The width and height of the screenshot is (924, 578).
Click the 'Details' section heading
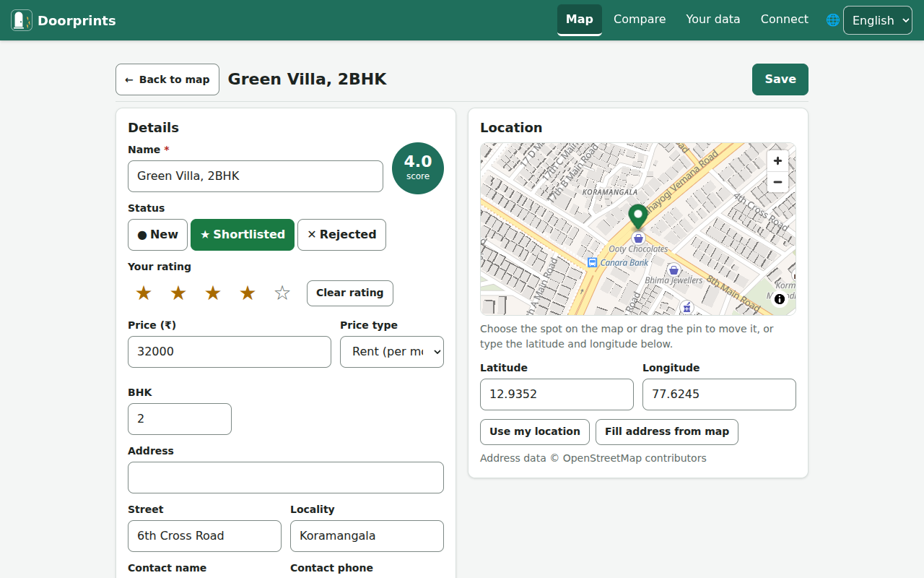point(153,128)
